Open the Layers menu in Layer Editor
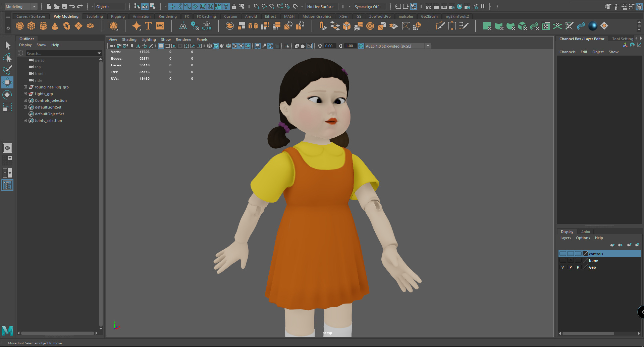The width and height of the screenshot is (644, 347). 566,238
